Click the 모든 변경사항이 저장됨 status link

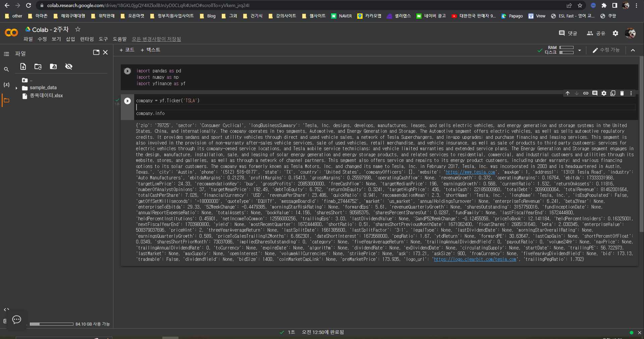pyautogui.click(x=156, y=39)
